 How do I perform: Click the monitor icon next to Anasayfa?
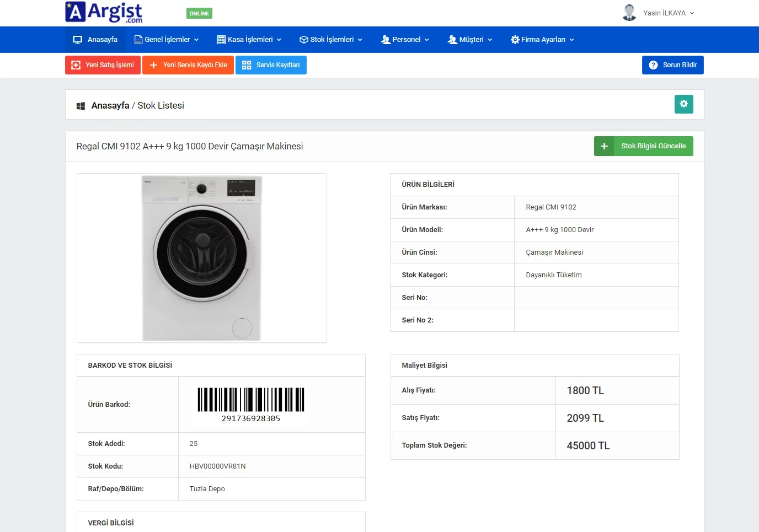click(78, 40)
